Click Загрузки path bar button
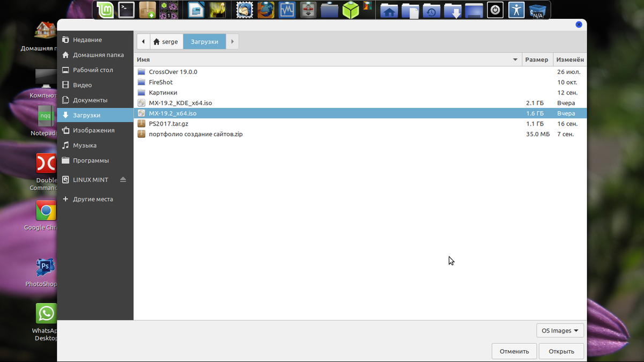The height and width of the screenshot is (362, 644). pyautogui.click(x=204, y=41)
